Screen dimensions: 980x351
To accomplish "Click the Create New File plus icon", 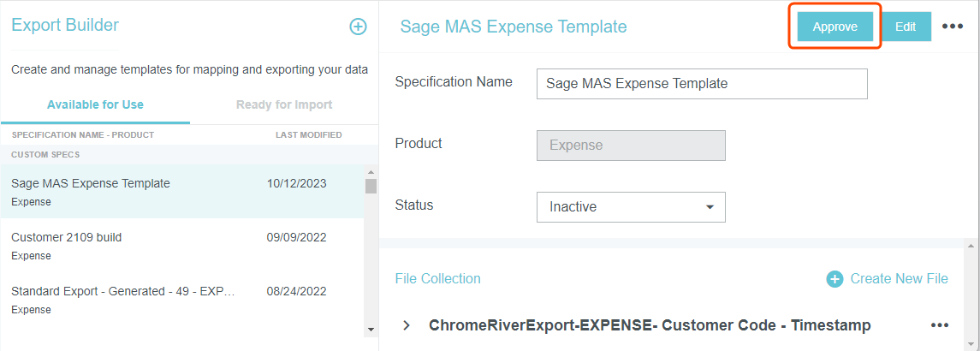I will click(834, 279).
